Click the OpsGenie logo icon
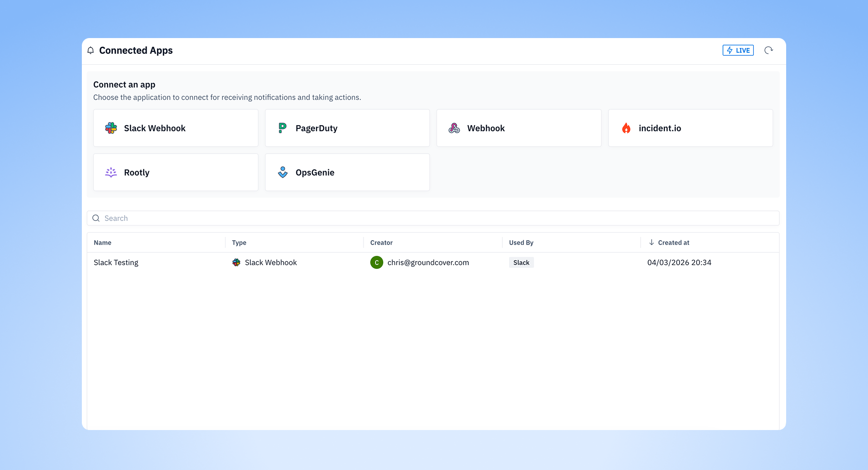The width and height of the screenshot is (868, 470). point(283,172)
